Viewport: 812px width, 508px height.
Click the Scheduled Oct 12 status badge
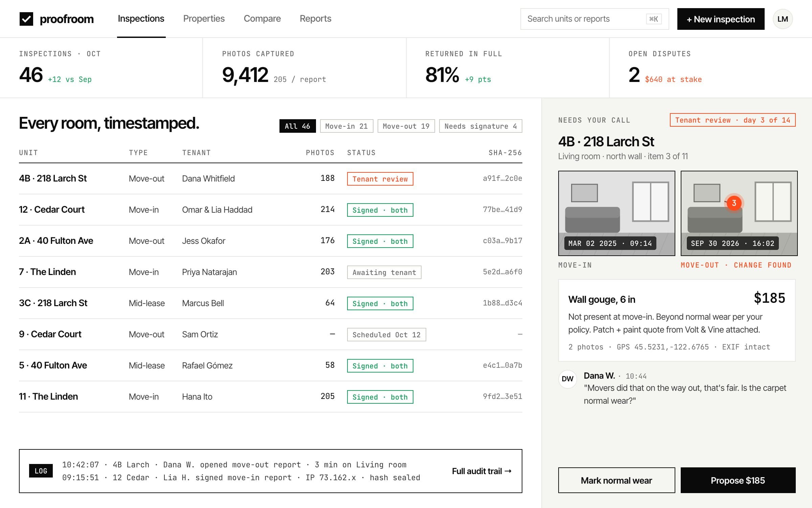[386, 335]
